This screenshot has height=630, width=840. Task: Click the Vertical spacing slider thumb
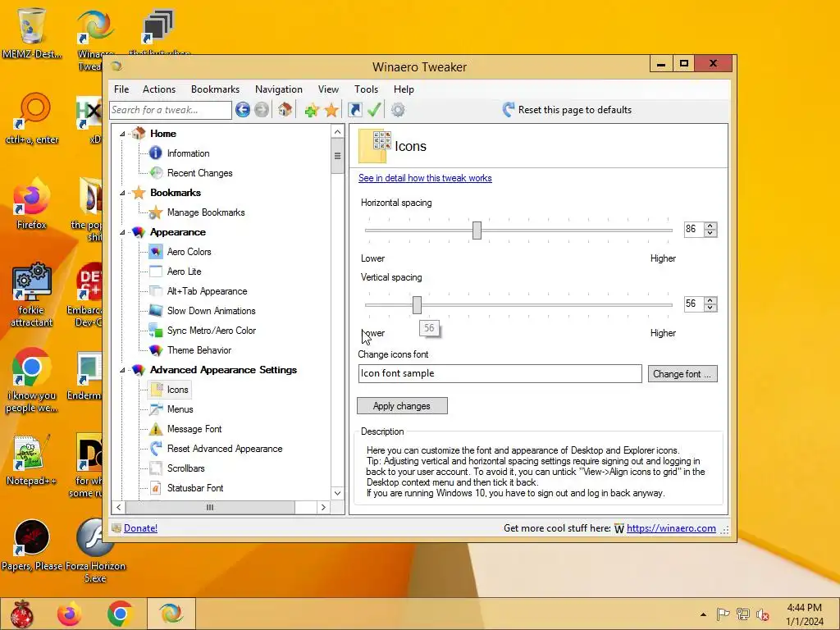[417, 305]
